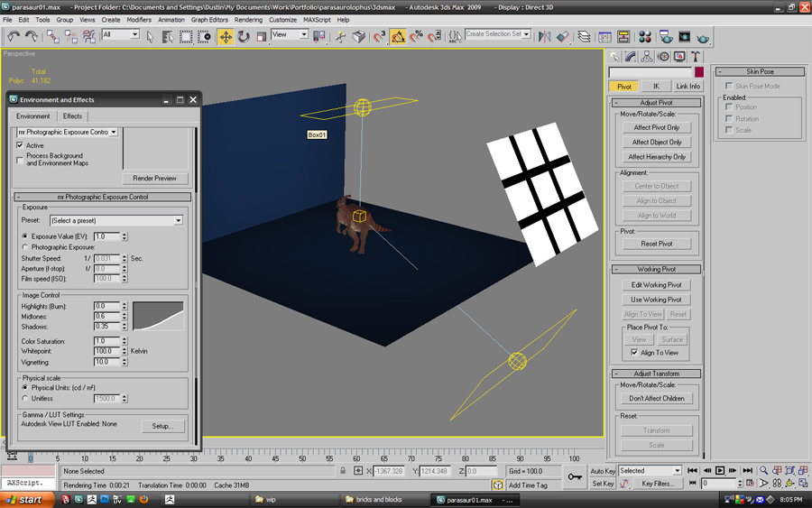The image size is (812, 508).
Task: Uncheck the Align To View checkbox
Action: pos(634,352)
